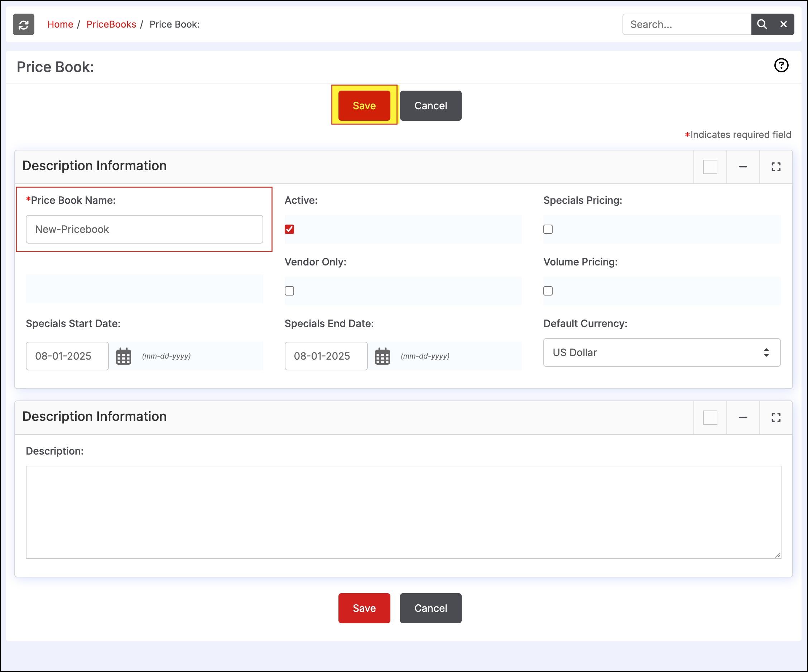This screenshot has height=672, width=808.
Task: Go to Home breadcrumb link
Action: 60,24
